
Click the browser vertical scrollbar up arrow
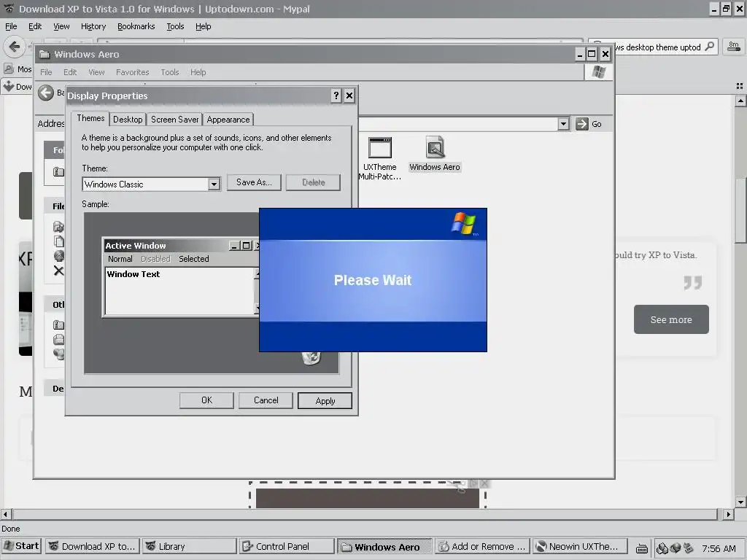click(x=740, y=101)
